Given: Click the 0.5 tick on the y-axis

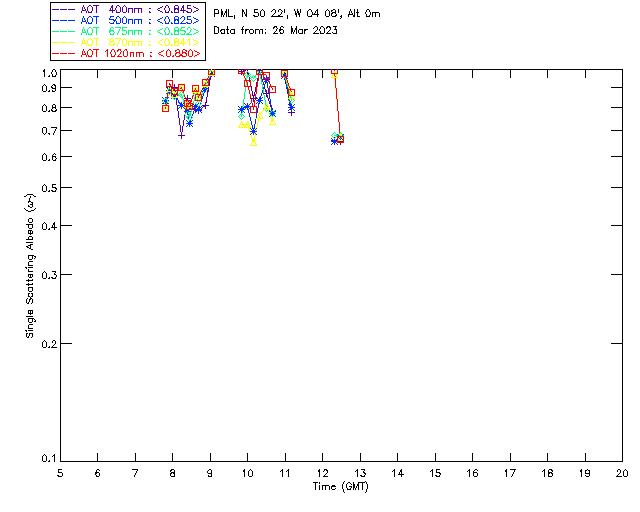Looking at the screenshot, I should pyautogui.click(x=49, y=188).
